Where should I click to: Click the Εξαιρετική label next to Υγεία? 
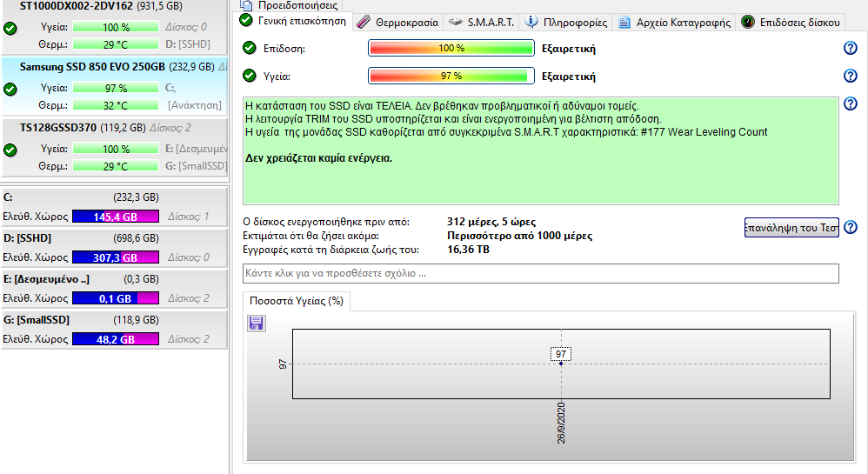tap(569, 77)
